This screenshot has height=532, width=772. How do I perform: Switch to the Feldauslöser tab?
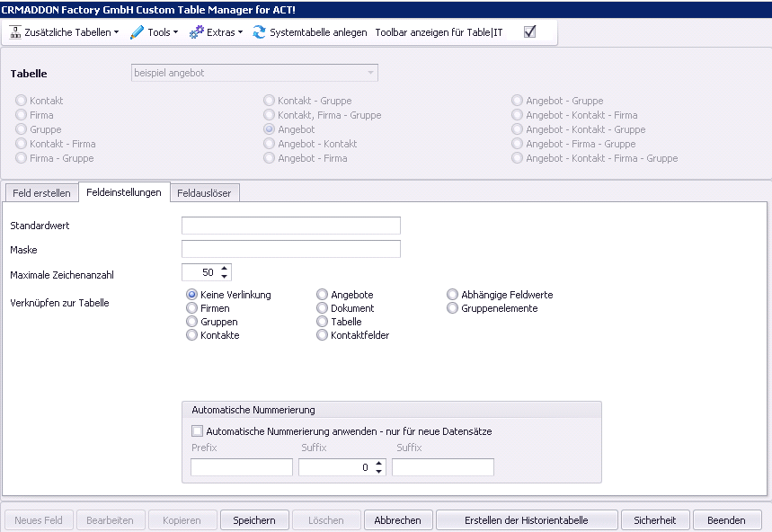204,193
